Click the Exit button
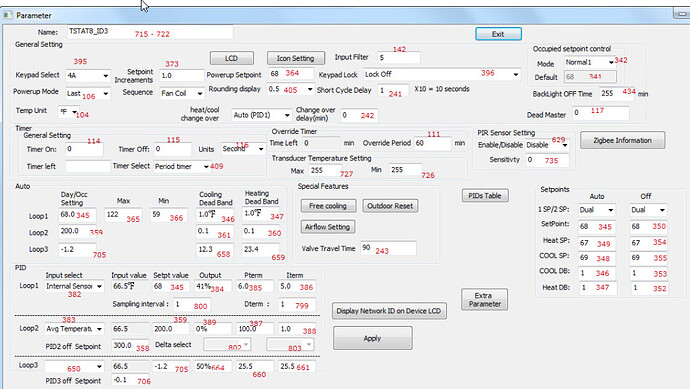 (x=498, y=34)
